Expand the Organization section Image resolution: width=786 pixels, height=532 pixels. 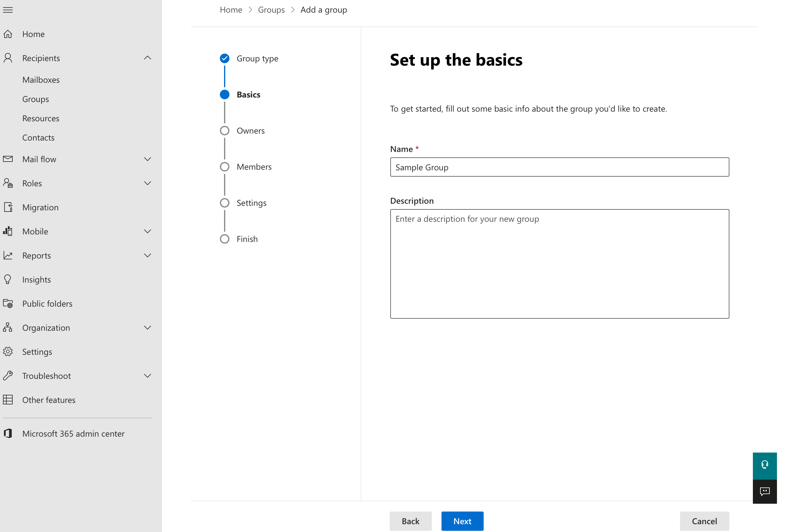pyautogui.click(x=148, y=327)
